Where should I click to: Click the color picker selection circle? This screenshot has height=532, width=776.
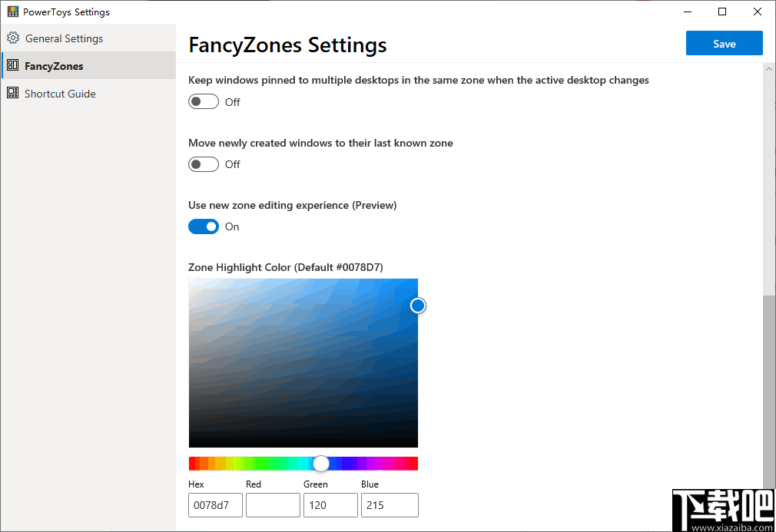(x=418, y=306)
